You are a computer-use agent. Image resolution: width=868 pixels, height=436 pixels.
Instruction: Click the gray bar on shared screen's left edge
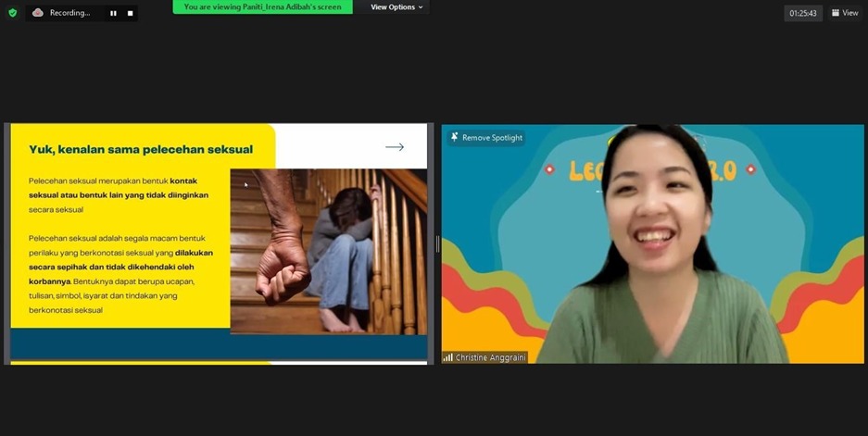coord(6,244)
